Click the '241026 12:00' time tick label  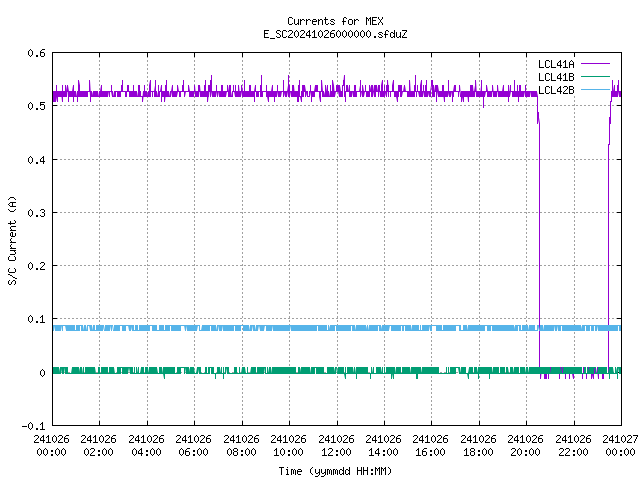(x=336, y=446)
